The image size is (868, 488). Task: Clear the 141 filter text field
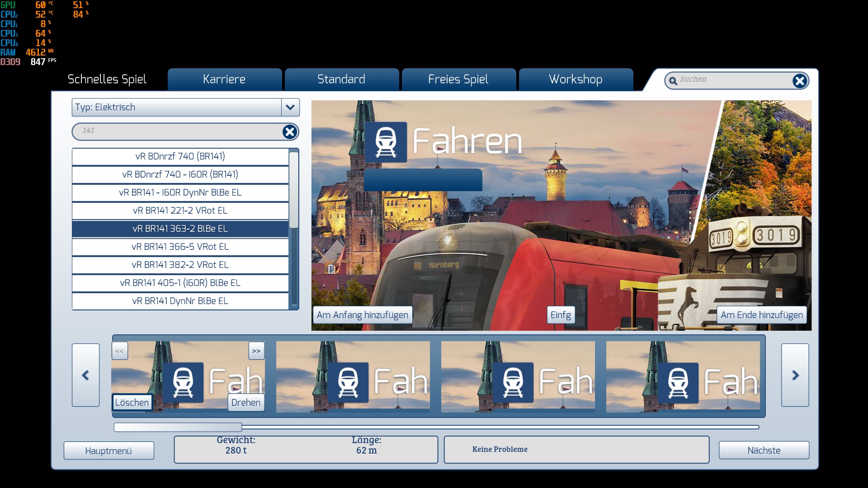pyautogui.click(x=290, y=131)
